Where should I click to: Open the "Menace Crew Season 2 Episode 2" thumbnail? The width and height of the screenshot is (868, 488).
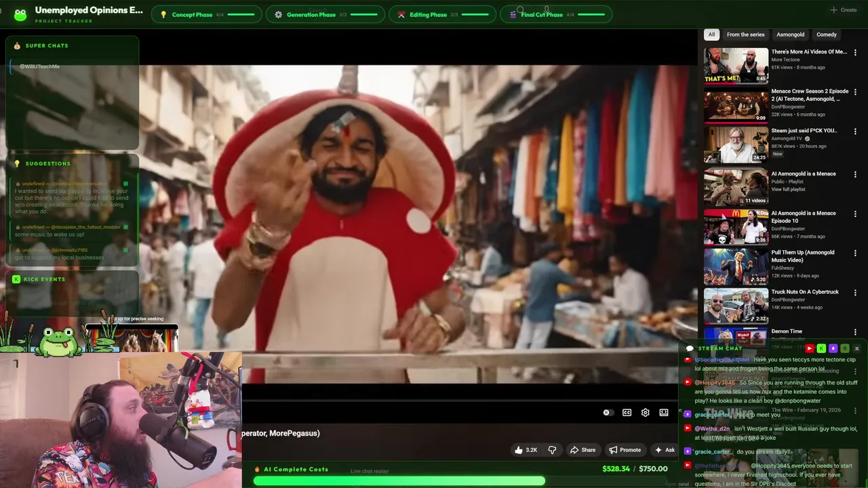(736, 104)
